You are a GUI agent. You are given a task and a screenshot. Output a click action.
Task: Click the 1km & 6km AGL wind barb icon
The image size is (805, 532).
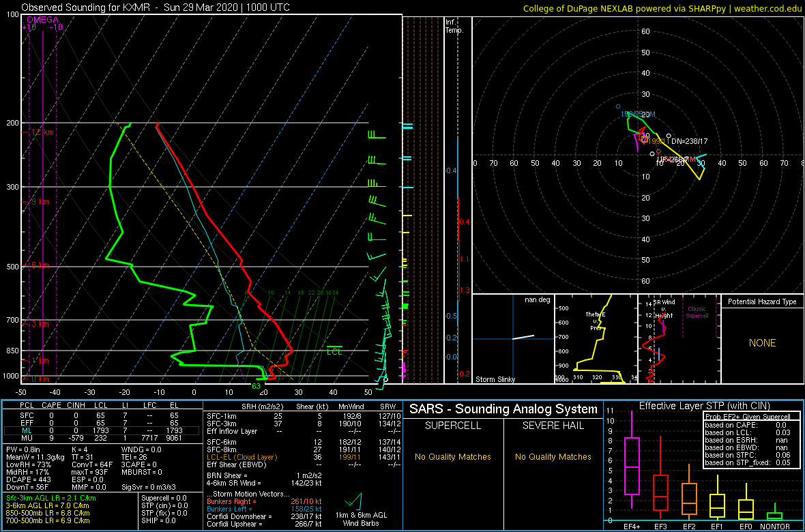click(x=353, y=500)
